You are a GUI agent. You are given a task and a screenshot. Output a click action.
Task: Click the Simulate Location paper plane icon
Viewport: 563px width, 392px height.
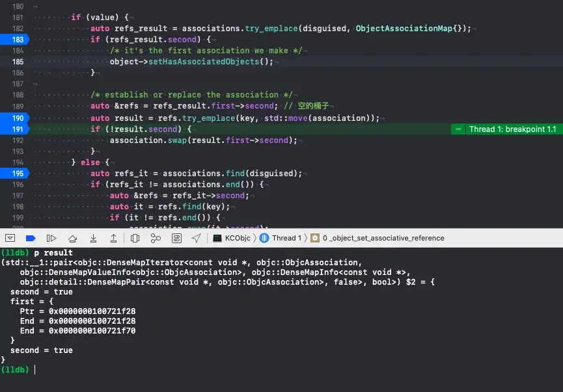(196, 238)
